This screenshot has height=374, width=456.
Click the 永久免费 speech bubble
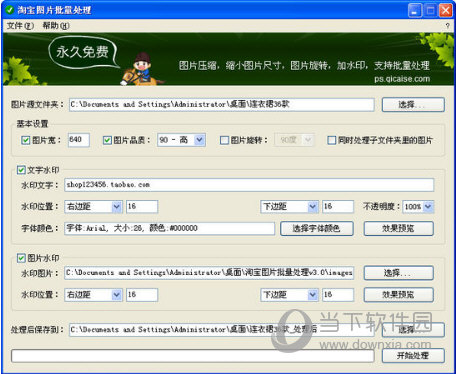[x=83, y=52]
